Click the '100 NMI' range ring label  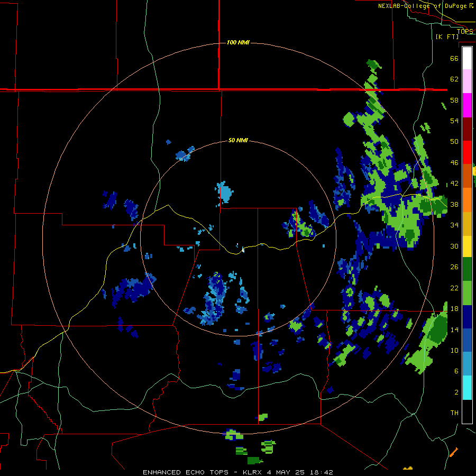[x=239, y=42]
